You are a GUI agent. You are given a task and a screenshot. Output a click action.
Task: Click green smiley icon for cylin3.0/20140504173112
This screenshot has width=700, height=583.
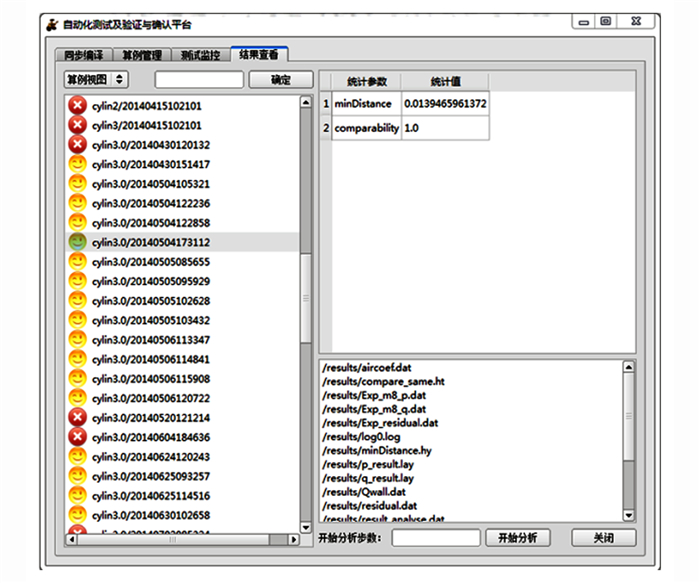click(x=77, y=242)
